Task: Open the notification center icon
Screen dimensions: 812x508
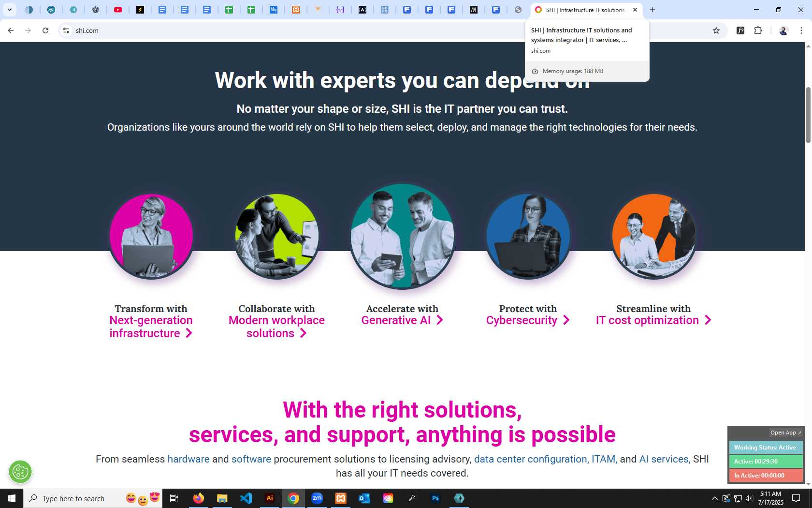Action: 796,498
